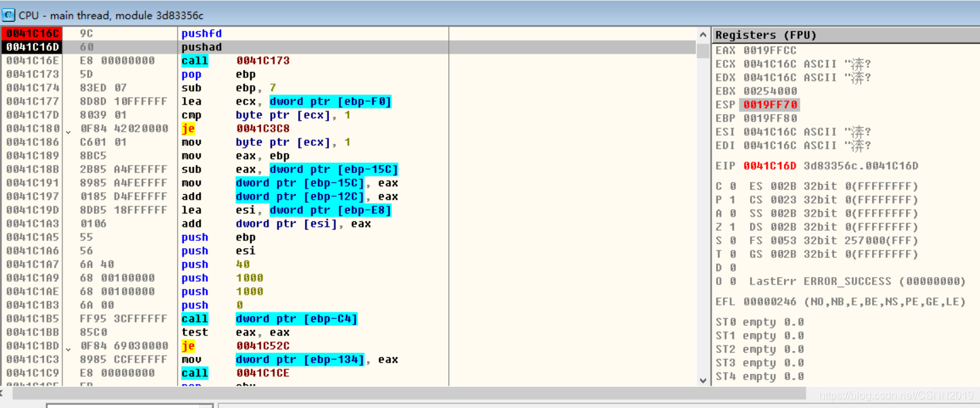
Task: Click the D flag value
Action: pos(732,267)
